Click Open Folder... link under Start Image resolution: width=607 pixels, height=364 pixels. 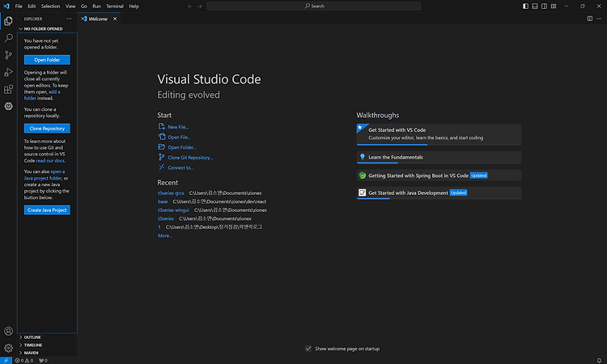pos(182,147)
